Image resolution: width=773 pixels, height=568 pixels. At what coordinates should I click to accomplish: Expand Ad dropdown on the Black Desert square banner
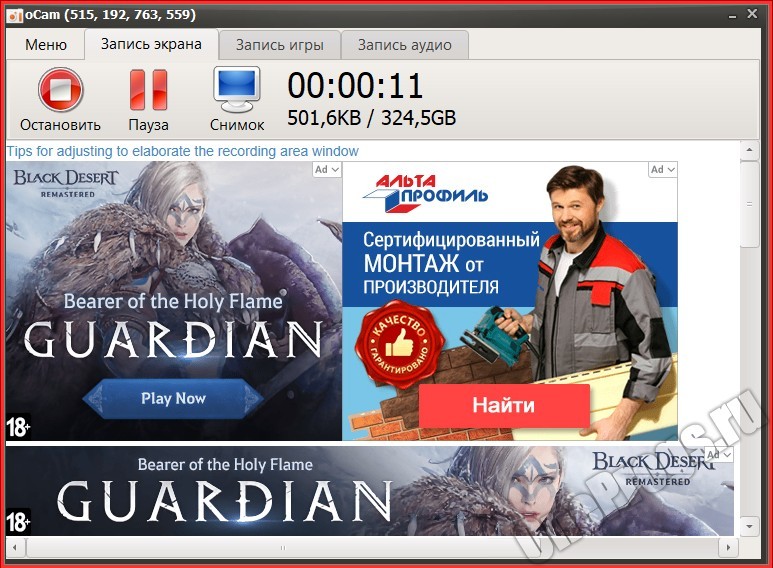point(327,170)
